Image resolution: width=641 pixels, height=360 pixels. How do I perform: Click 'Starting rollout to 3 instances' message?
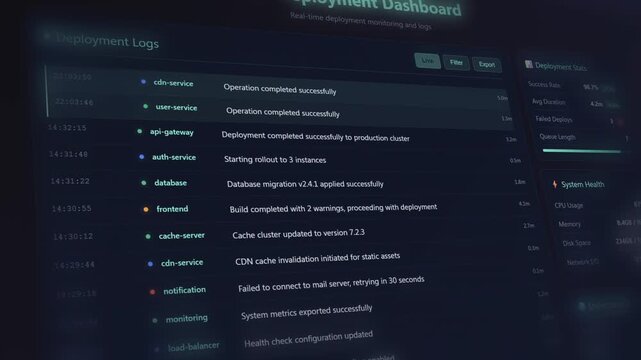point(275,160)
